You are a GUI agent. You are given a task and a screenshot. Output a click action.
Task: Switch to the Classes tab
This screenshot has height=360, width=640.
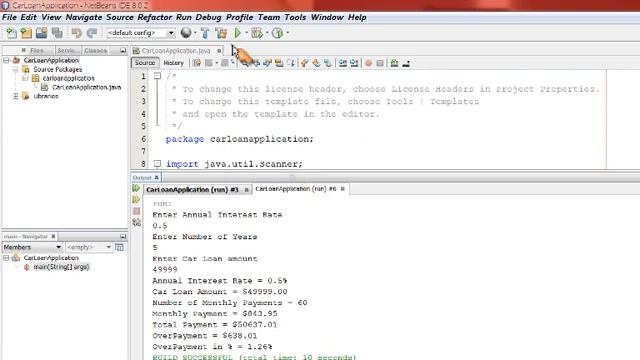tap(96, 51)
